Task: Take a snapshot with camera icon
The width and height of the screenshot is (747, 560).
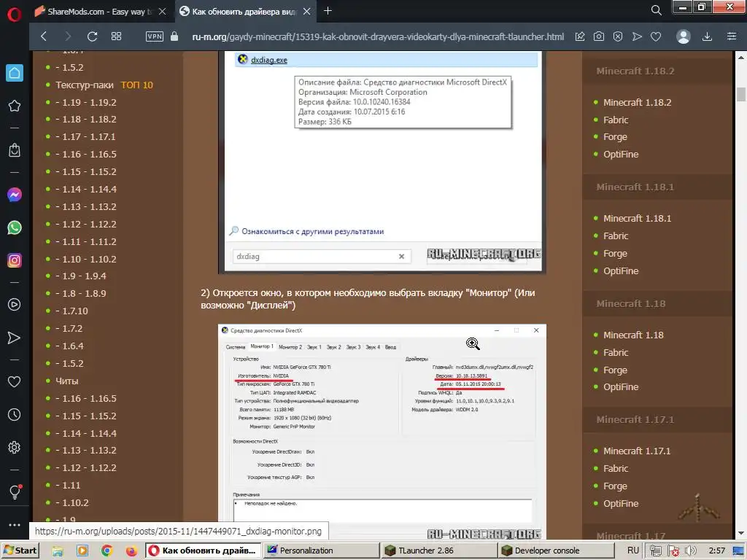Action: [x=599, y=36]
